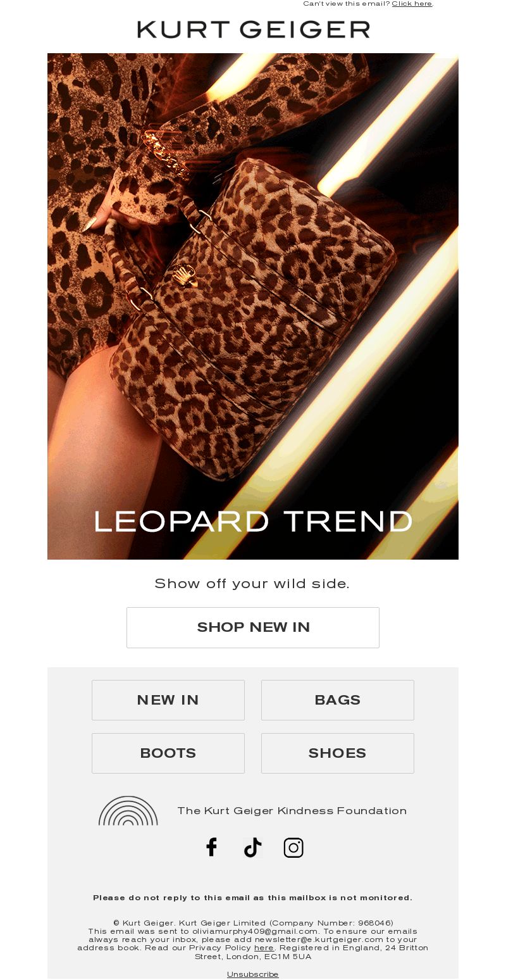Select the SHOES category button

point(338,753)
